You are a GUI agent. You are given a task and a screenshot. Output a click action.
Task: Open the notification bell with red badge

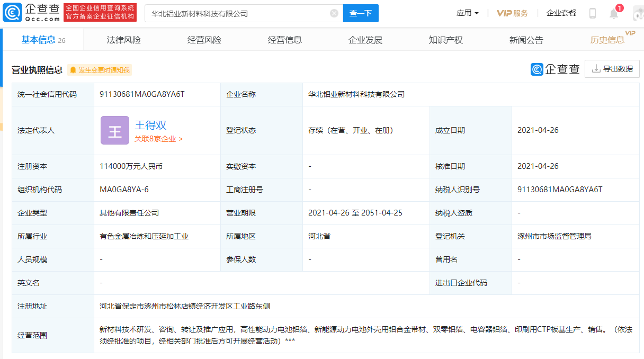614,13
